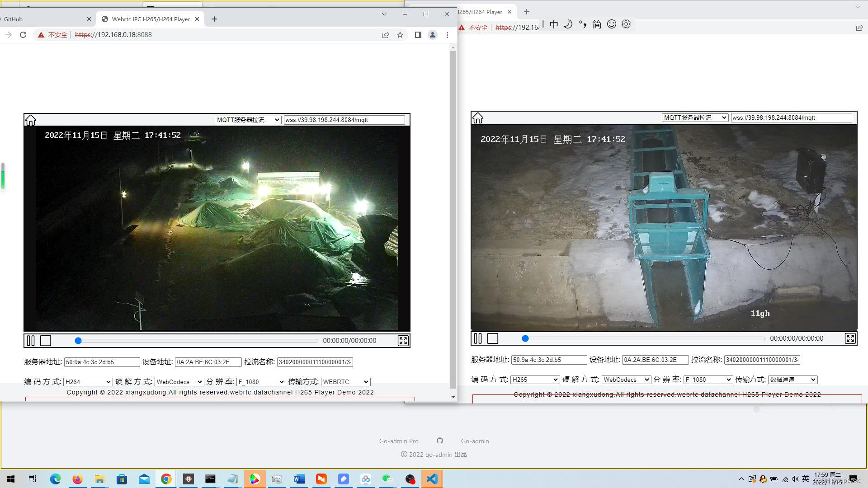Click the home icon in left player
The image size is (868, 488).
click(x=30, y=120)
